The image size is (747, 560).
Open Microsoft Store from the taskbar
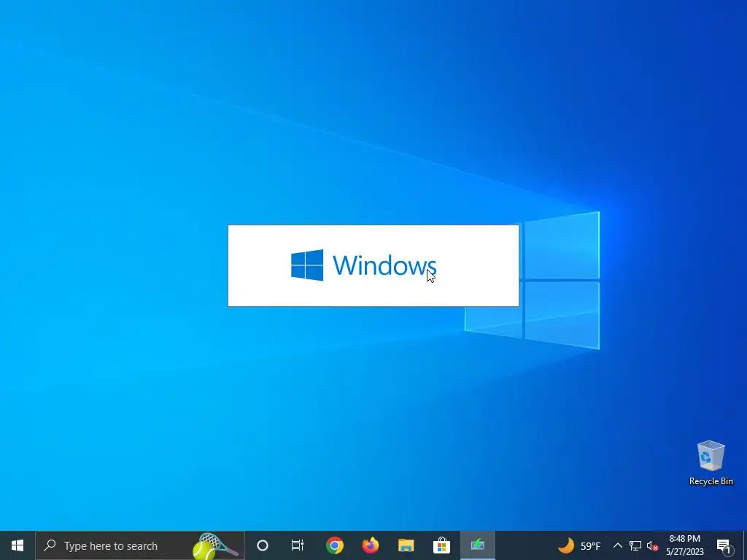pyautogui.click(x=441, y=545)
